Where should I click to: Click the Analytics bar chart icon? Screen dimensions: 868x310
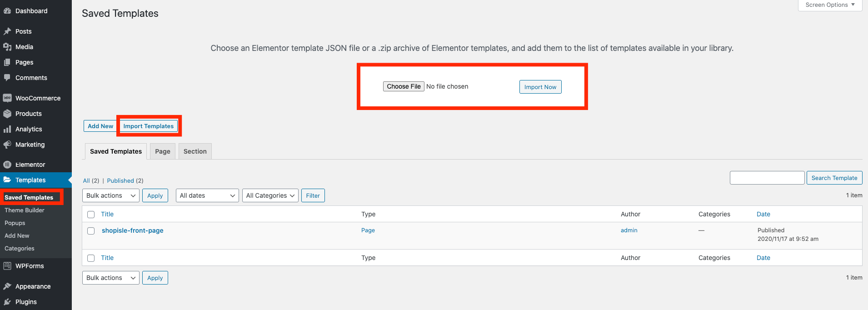click(x=7, y=129)
